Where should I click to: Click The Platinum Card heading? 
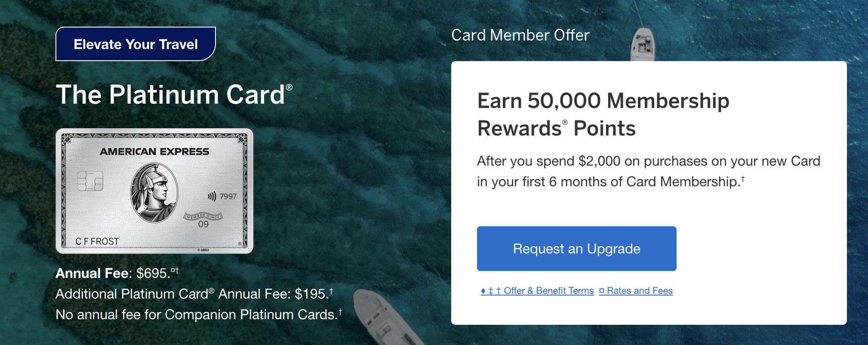click(x=170, y=95)
